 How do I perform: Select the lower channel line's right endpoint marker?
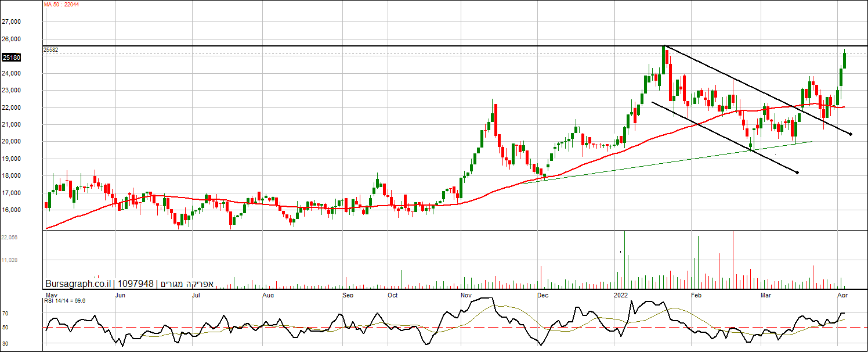(797, 173)
